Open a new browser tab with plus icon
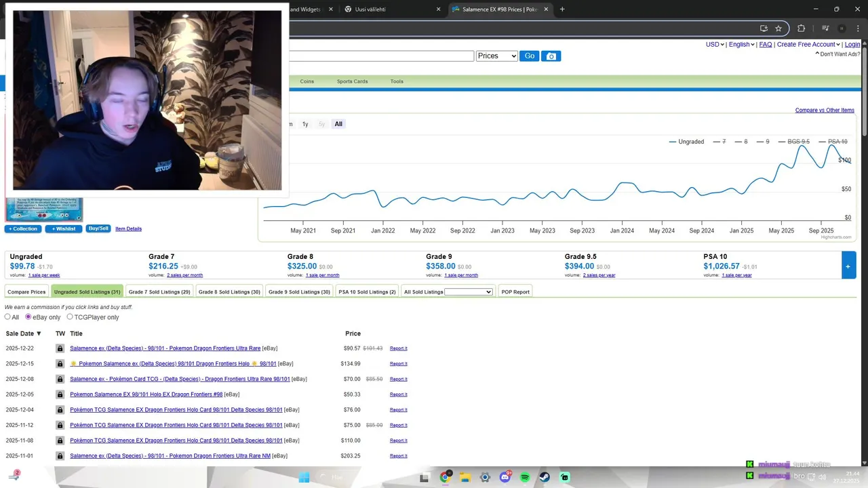The image size is (868, 488). pyautogui.click(x=562, y=9)
